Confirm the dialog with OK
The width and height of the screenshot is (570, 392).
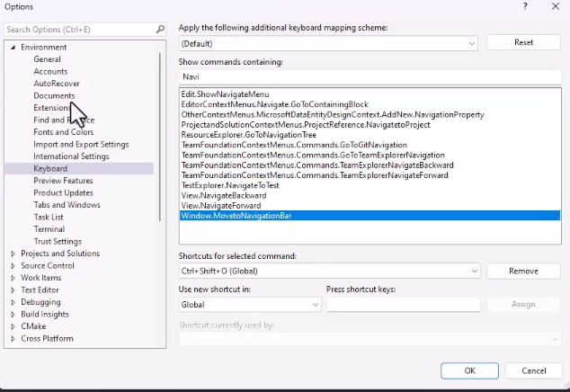click(469, 370)
